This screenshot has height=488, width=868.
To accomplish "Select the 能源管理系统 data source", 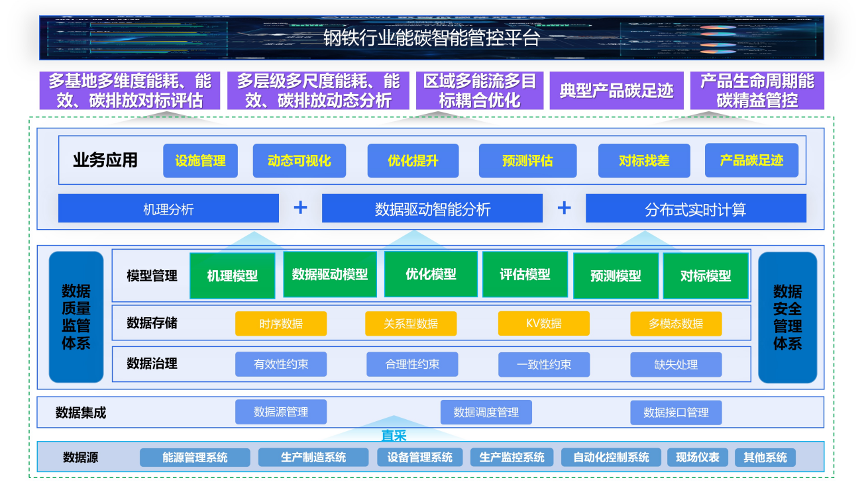I will (x=195, y=458).
